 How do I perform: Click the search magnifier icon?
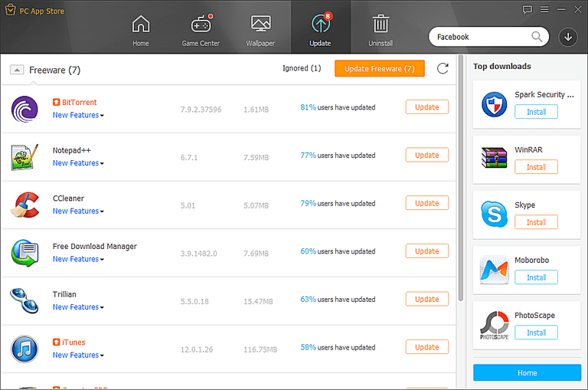coord(537,37)
